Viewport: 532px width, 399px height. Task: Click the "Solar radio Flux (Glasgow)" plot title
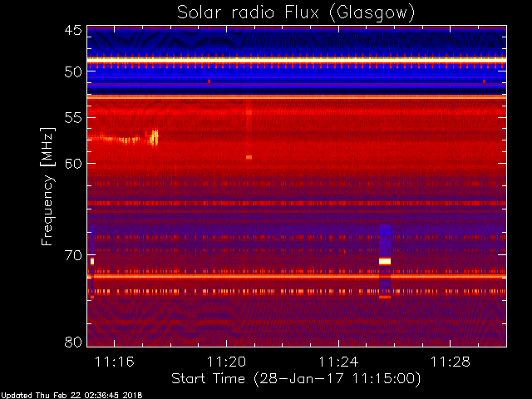coord(296,13)
